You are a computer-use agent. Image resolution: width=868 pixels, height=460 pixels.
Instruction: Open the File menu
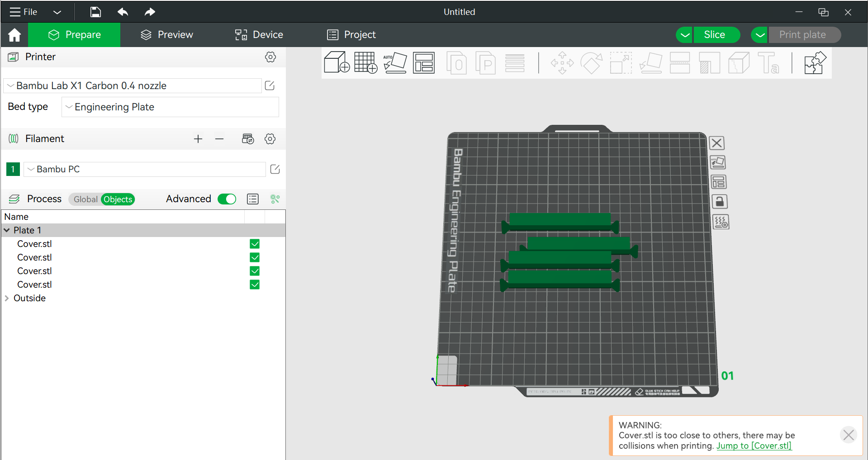(23, 12)
